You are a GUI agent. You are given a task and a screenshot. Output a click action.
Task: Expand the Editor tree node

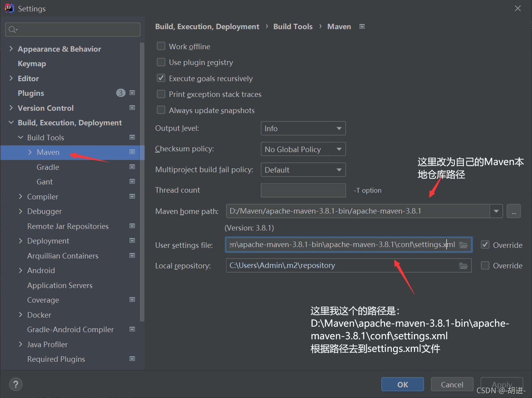pos(11,78)
